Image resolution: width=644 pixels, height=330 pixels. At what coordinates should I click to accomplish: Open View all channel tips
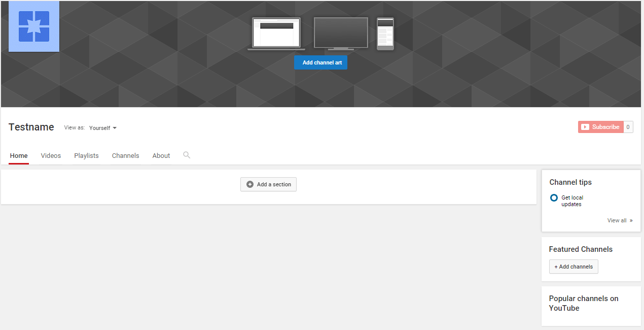(617, 220)
